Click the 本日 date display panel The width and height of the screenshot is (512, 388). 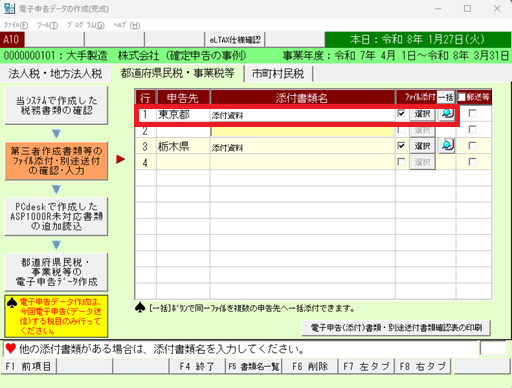tap(418, 40)
